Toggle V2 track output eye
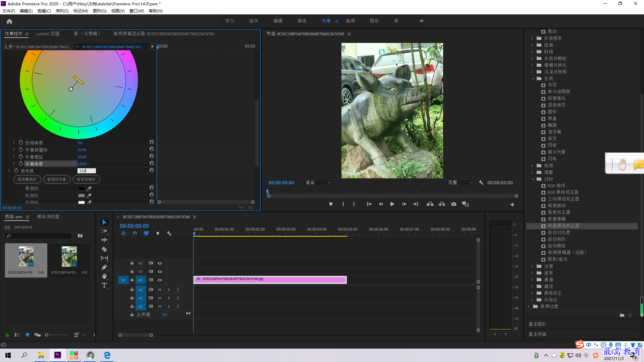 pos(160,271)
